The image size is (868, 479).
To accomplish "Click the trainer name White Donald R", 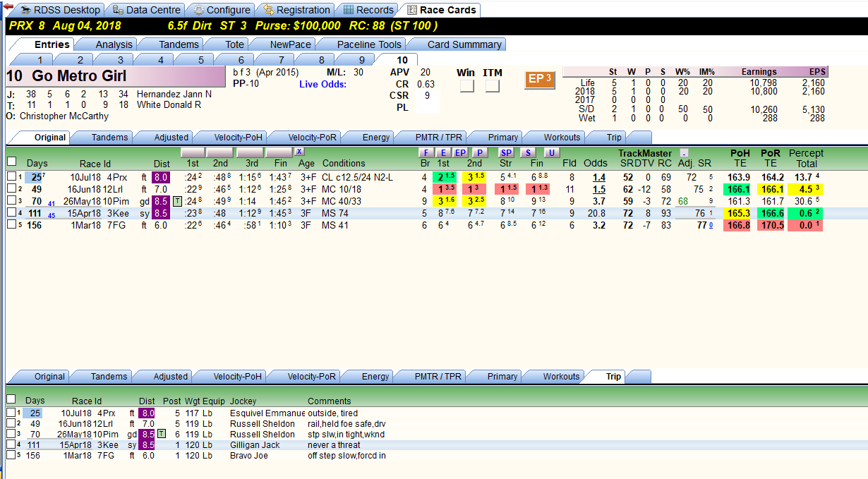I will click(169, 104).
